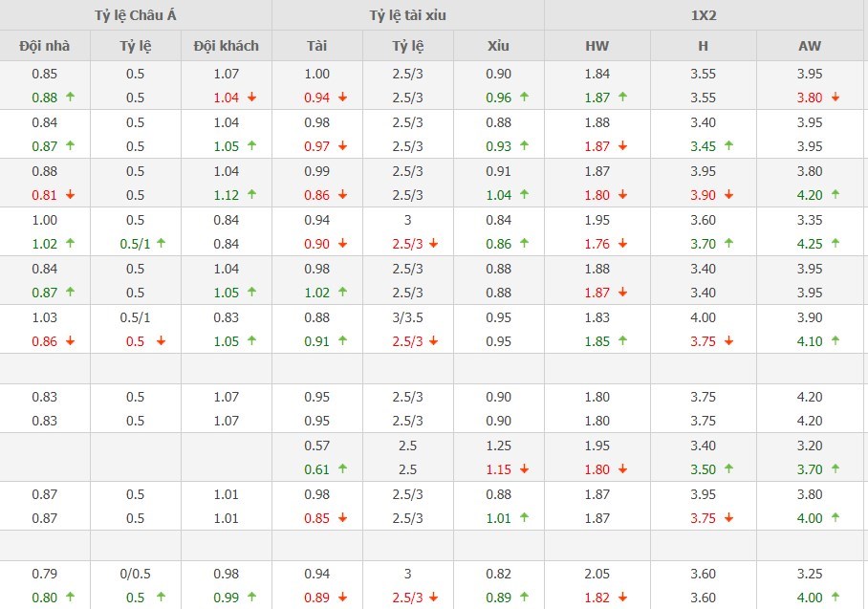Select the green arrow beside 4.10
This screenshot has height=609, width=868.
(835, 341)
